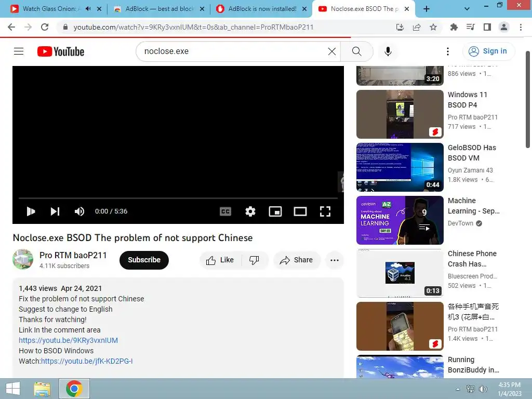Close the AdBlock is now installed tab

(x=304, y=9)
